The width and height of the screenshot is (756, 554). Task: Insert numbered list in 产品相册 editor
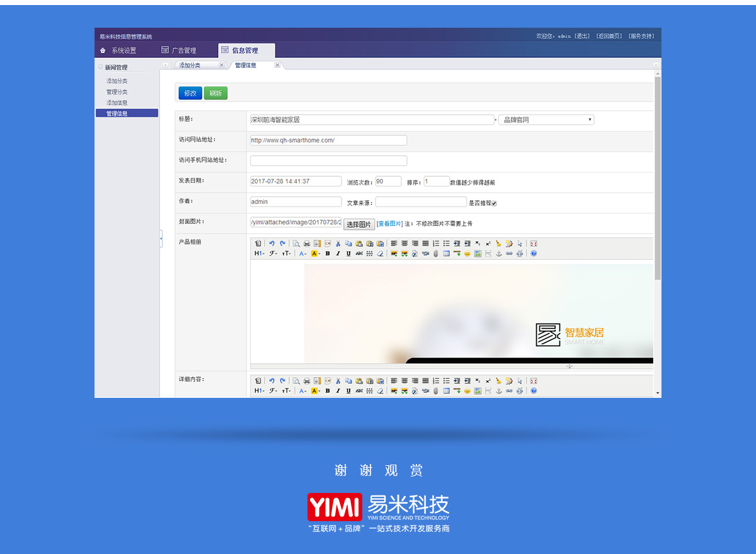click(x=436, y=243)
